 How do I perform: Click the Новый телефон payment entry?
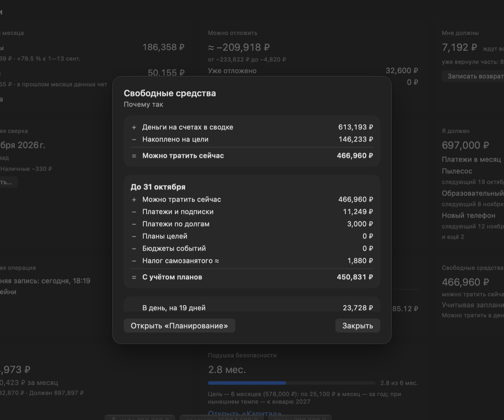tap(468, 215)
